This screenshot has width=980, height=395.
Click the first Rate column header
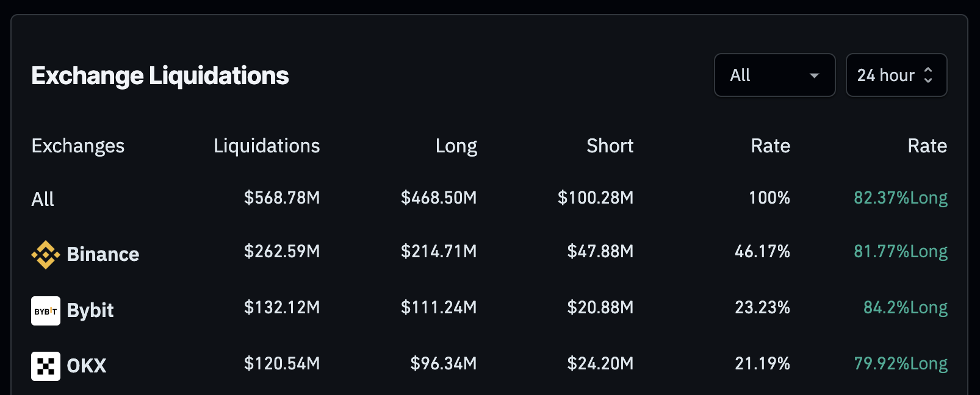point(770,146)
